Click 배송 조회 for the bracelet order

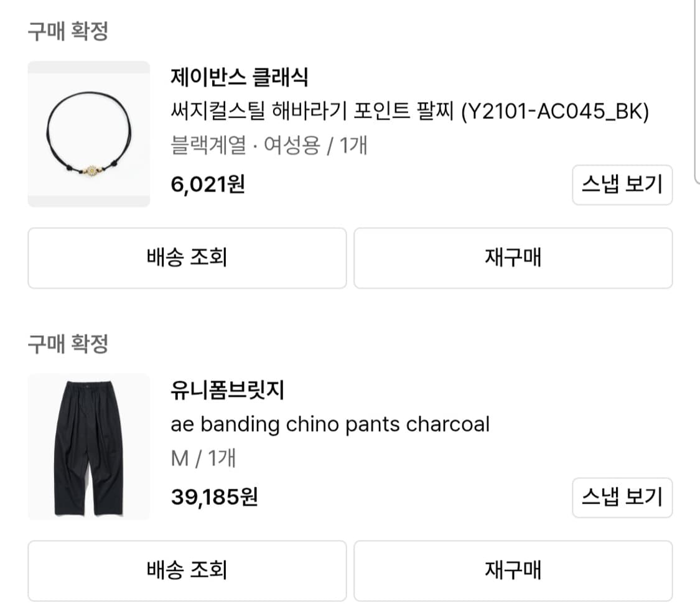(186, 258)
